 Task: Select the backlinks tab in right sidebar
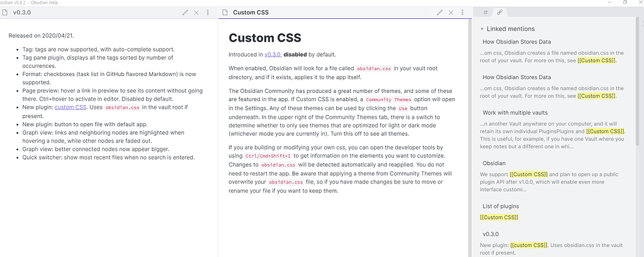pyautogui.click(x=500, y=13)
